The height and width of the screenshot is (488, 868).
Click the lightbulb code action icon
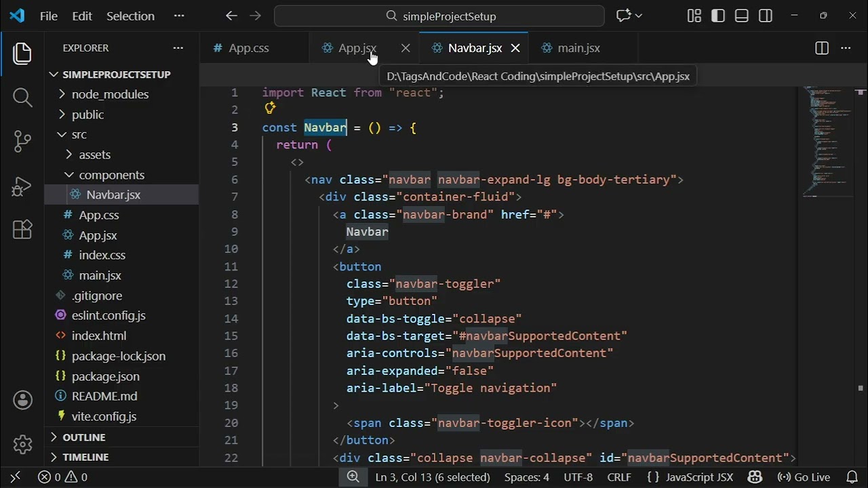coord(270,108)
